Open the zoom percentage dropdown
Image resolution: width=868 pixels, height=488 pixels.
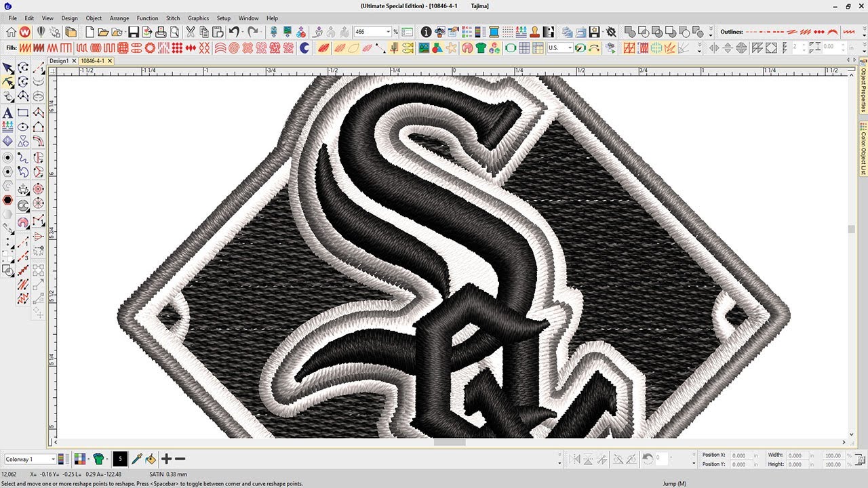(389, 32)
